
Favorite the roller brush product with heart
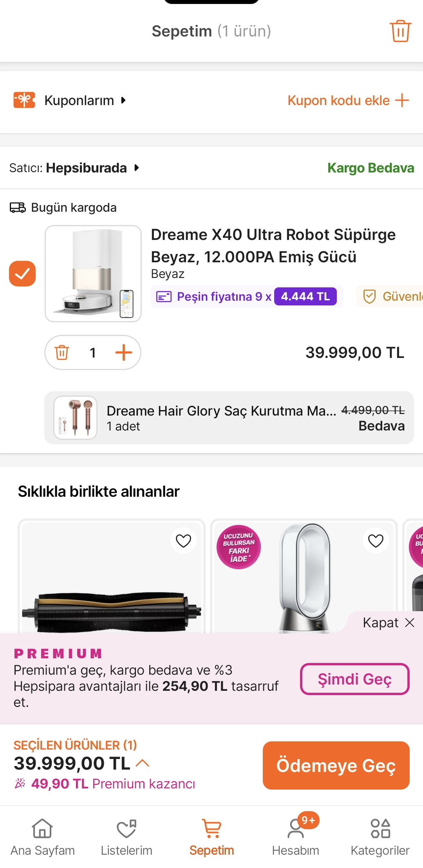click(x=183, y=541)
